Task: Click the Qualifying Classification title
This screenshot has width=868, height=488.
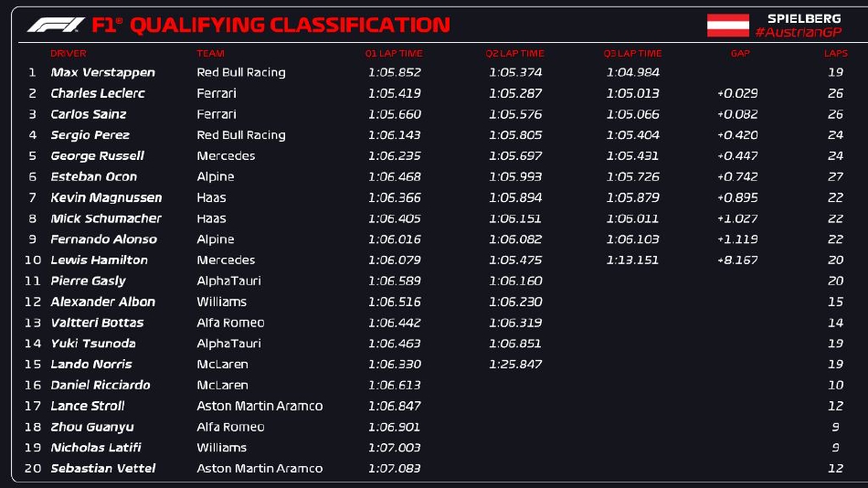Action: (290, 26)
